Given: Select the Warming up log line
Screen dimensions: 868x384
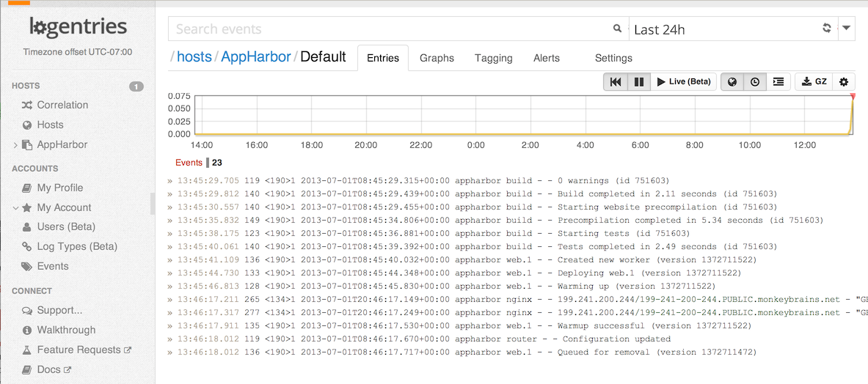Looking at the screenshot, I should pos(442,287).
